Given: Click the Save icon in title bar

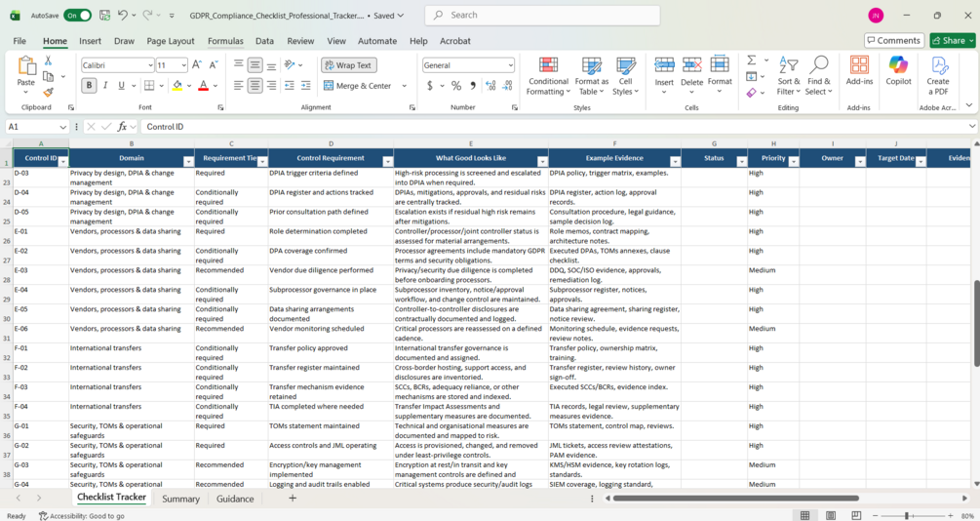Looking at the screenshot, I should (x=105, y=15).
